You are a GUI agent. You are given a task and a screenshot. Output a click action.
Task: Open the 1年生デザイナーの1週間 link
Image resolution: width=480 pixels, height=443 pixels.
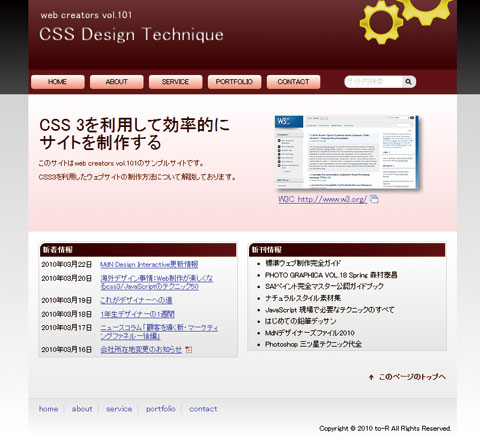click(x=137, y=314)
